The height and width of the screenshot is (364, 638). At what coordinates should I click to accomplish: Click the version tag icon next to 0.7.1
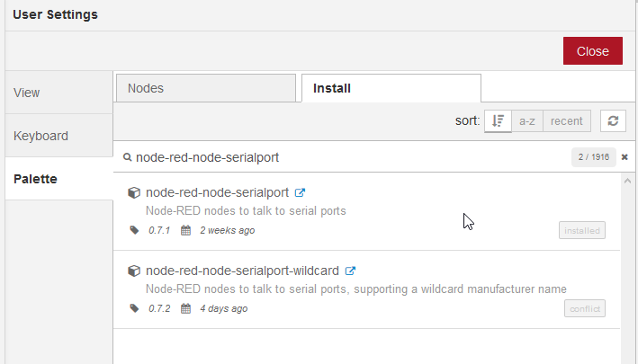pos(134,230)
